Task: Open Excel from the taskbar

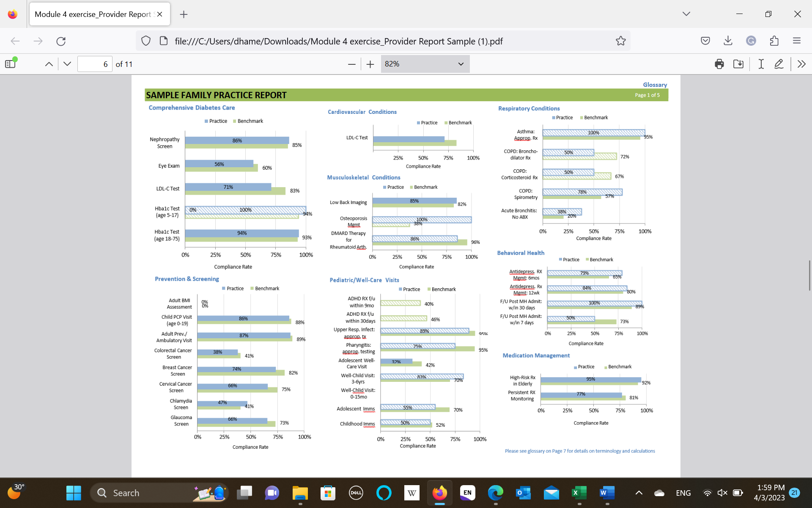Action: click(x=579, y=493)
